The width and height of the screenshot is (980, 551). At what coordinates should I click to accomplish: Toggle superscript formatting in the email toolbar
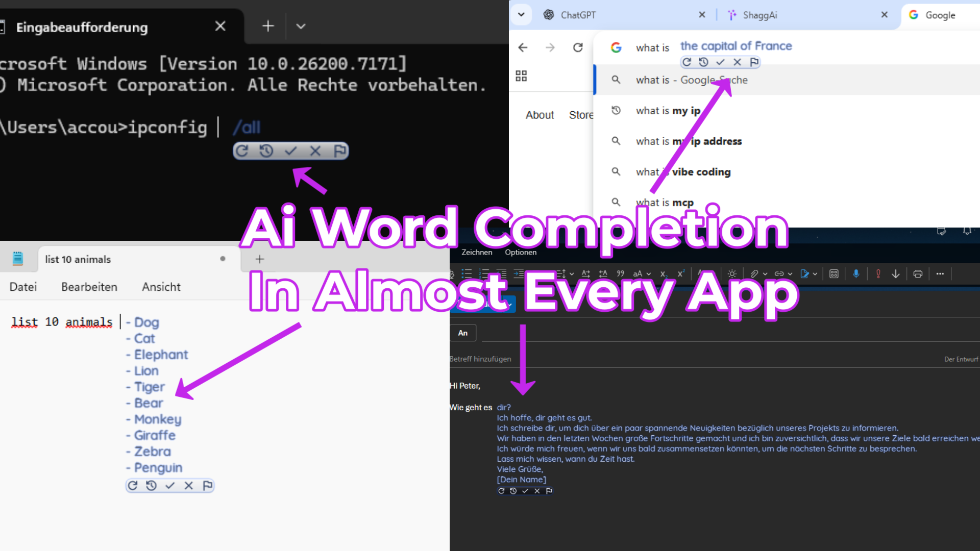pyautogui.click(x=680, y=273)
